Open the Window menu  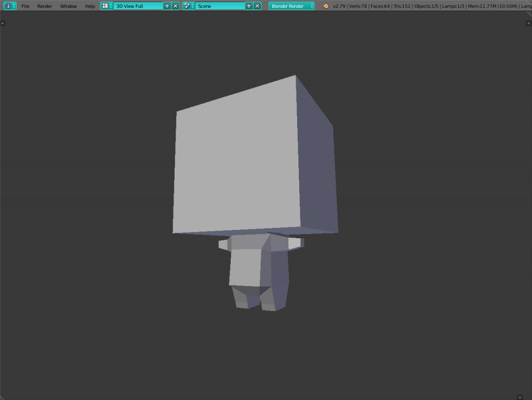(x=68, y=6)
